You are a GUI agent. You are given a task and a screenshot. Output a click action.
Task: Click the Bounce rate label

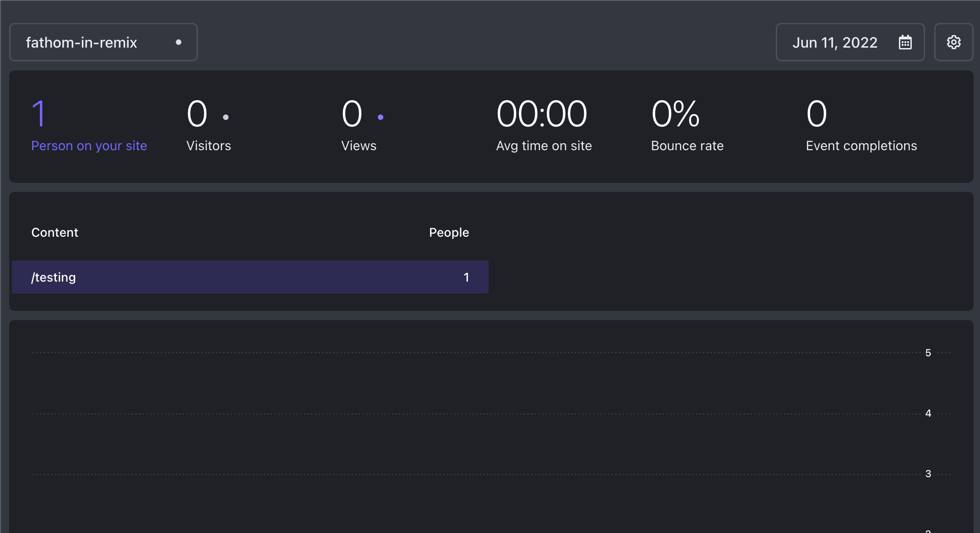pos(687,146)
